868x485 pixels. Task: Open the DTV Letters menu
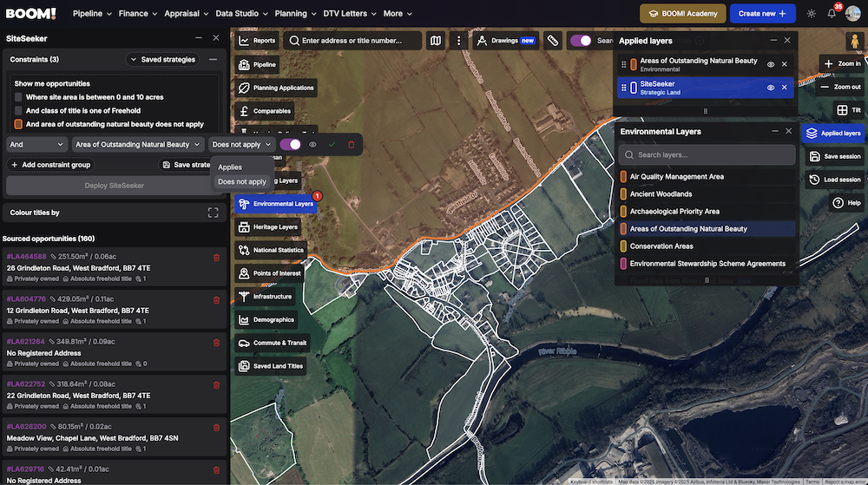[350, 13]
